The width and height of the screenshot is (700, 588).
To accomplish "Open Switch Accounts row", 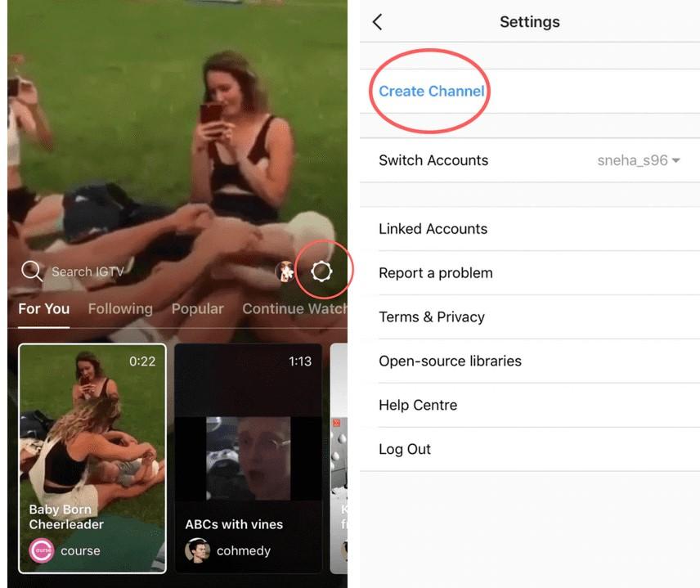I will 530,160.
